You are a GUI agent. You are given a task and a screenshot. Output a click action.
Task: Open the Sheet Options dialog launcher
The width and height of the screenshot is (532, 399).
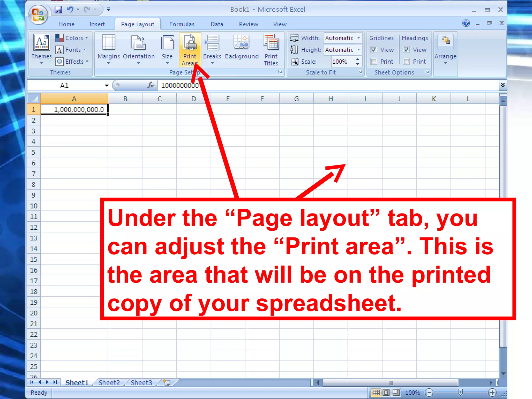coord(427,72)
